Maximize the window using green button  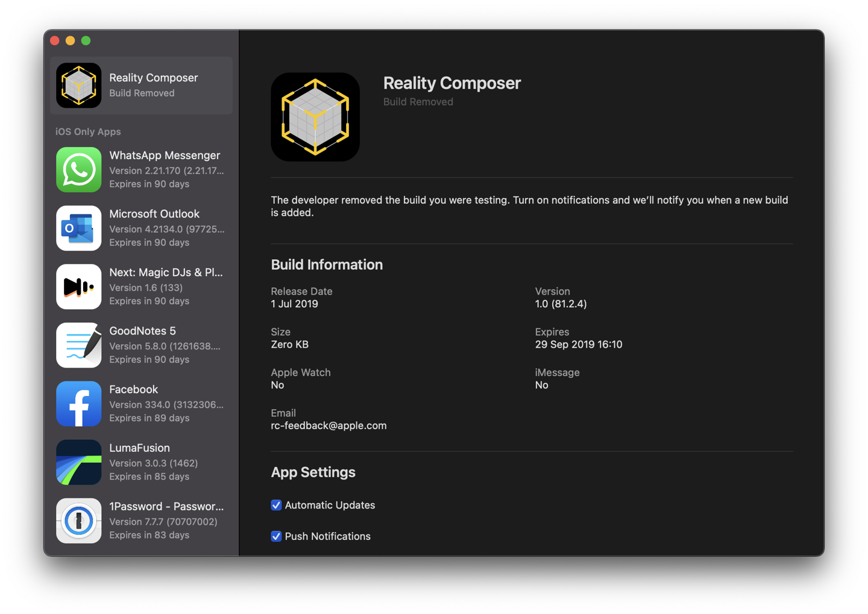coord(86,40)
